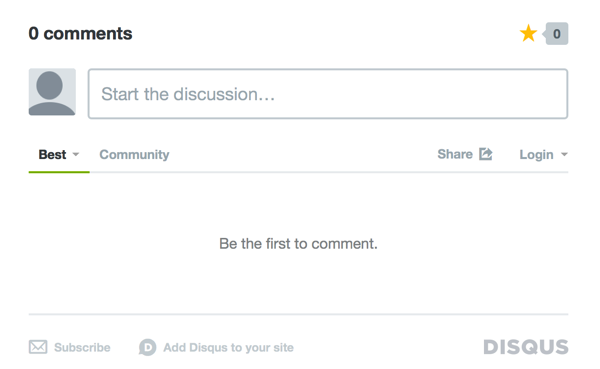Click the default user avatar image
The width and height of the screenshot is (600, 369).
click(x=52, y=92)
